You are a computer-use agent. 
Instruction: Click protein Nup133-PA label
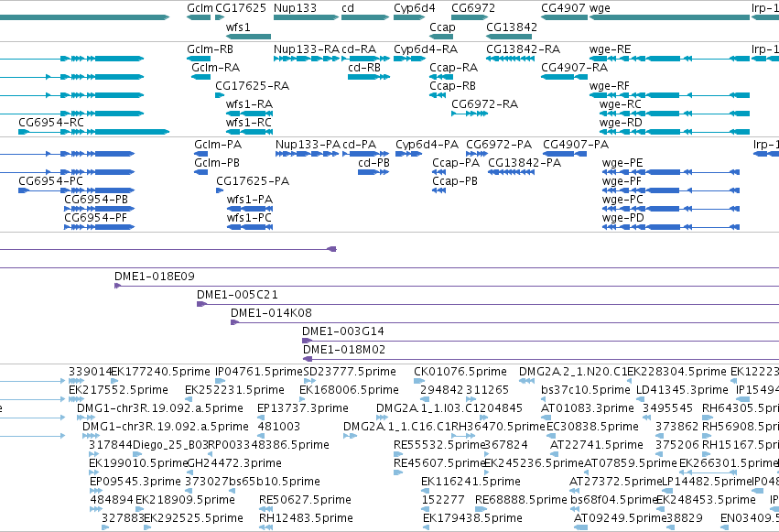(308, 145)
